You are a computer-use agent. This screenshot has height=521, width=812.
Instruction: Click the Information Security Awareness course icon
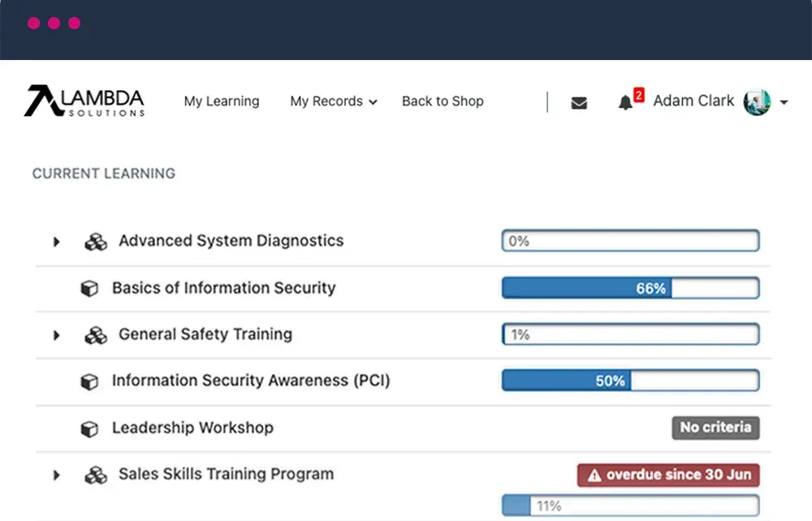click(x=89, y=381)
